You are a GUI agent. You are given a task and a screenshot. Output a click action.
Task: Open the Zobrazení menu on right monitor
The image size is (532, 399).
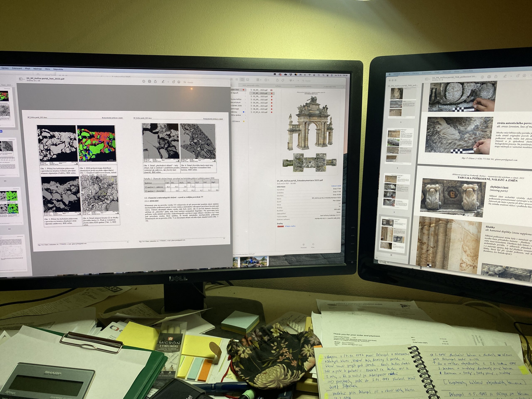tap(426, 73)
